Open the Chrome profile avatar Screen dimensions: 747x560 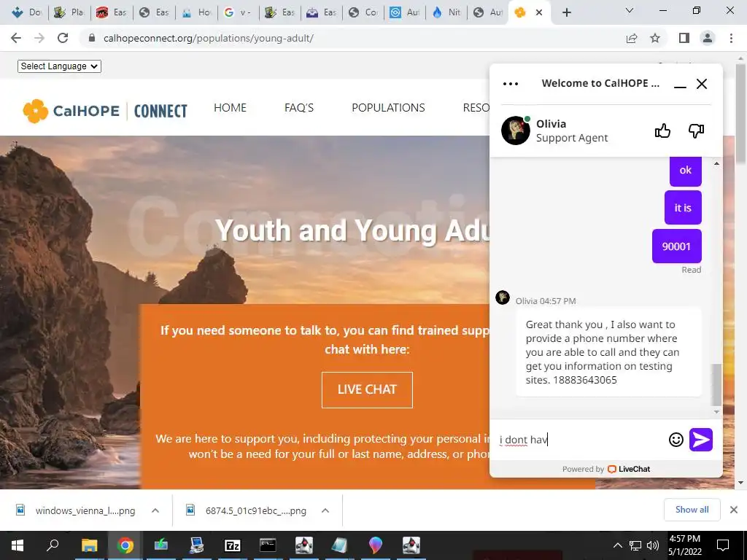pos(708,38)
